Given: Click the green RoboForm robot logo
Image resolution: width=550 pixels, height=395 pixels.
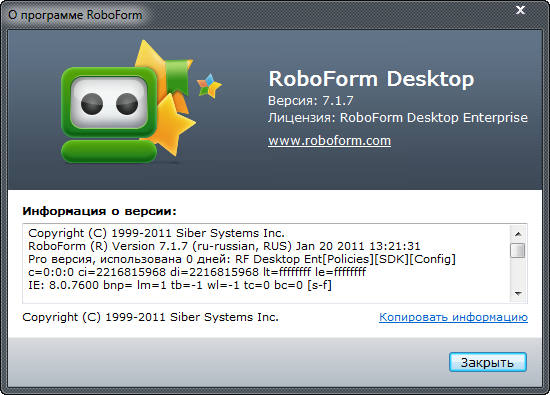Looking at the screenshot, I should pos(109,115).
